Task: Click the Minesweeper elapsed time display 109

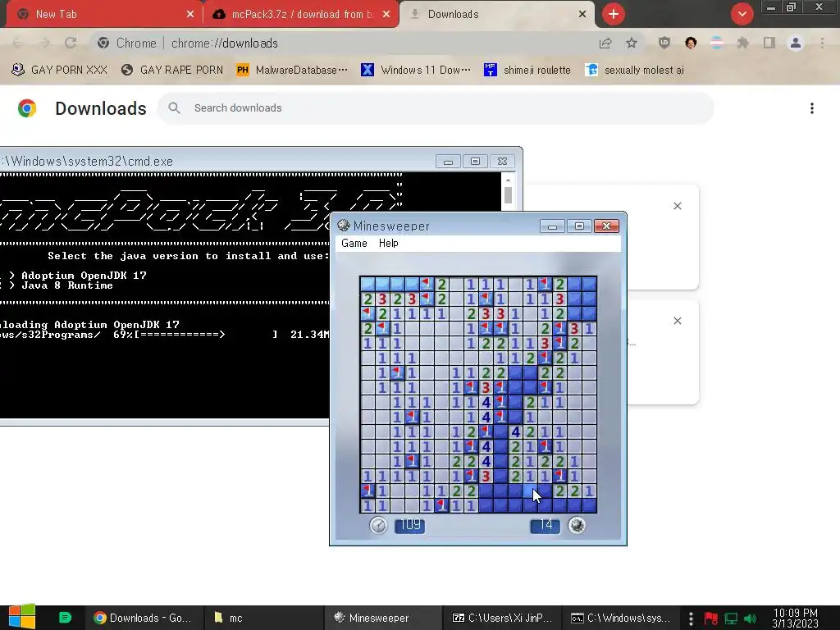Action: [410, 525]
